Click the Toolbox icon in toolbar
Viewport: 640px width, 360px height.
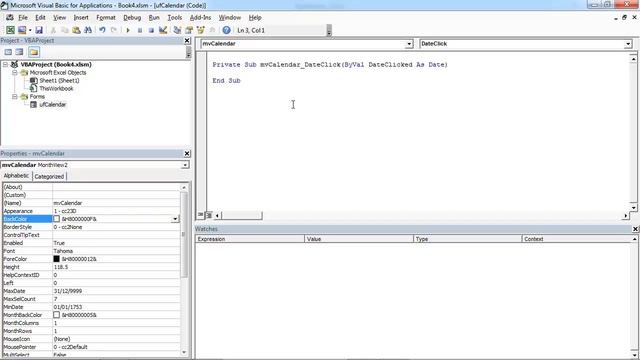click(x=212, y=30)
